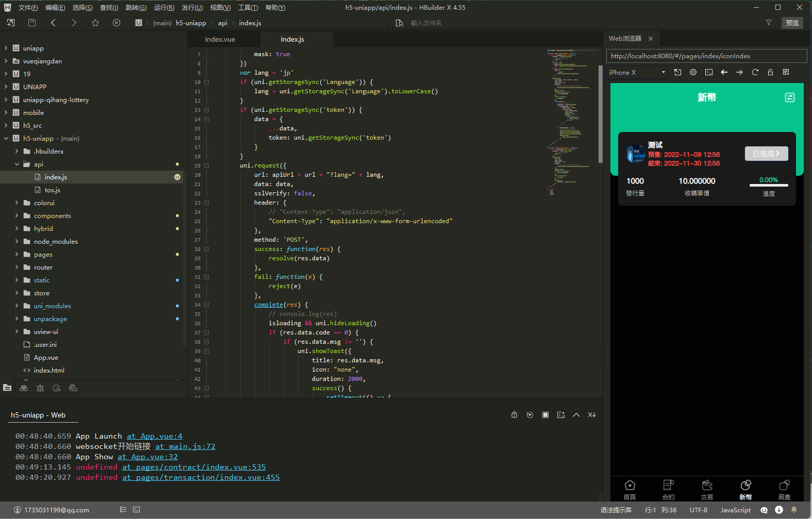Go back with the left chevron icon
Image resolution: width=812 pixels, height=519 pixels.
[53, 23]
